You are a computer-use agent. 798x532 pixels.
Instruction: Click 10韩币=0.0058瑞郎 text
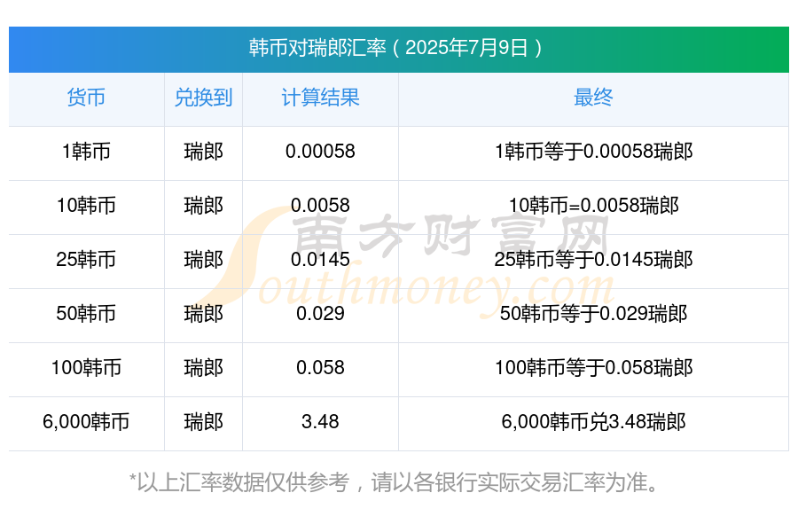click(x=593, y=205)
